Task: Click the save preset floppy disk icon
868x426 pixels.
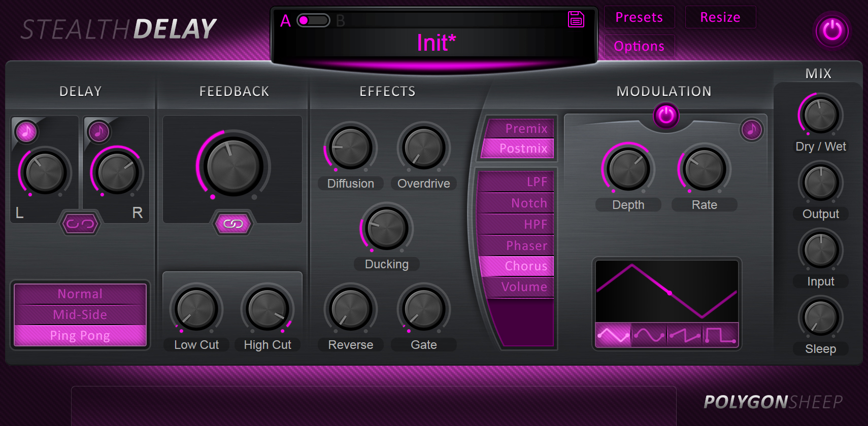Action: point(576,20)
